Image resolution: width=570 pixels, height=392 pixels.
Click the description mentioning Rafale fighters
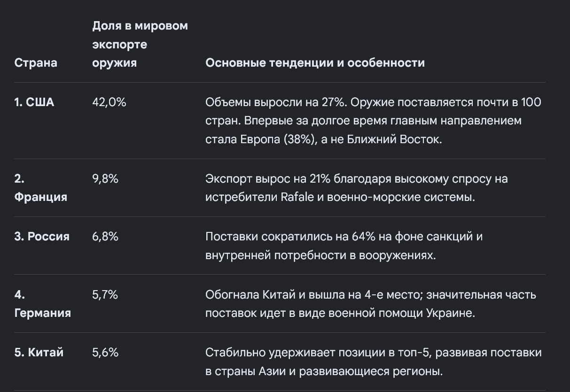pos(357,188)
